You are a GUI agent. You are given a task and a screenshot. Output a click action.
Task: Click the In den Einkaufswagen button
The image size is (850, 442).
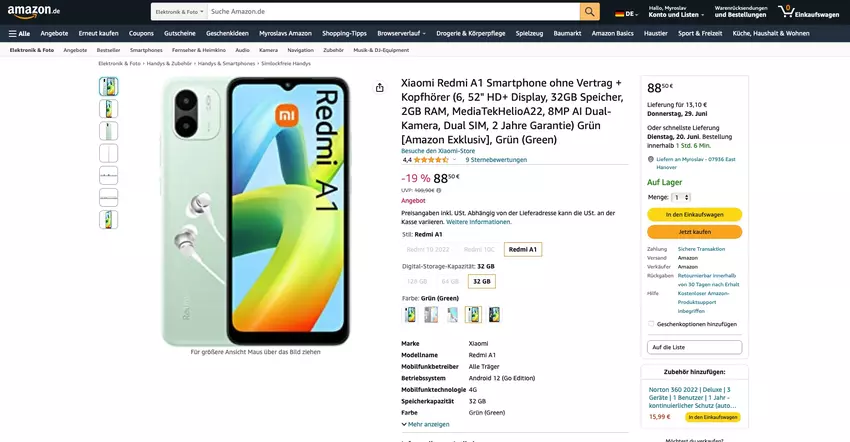click(694, 214)
